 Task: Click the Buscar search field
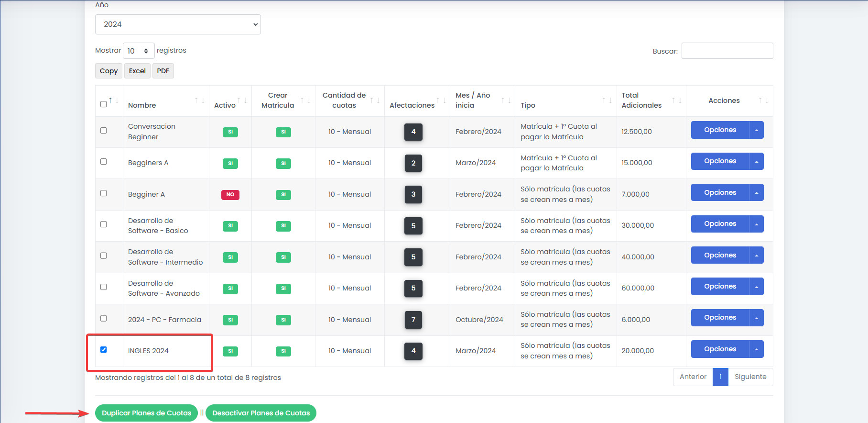[727, 51]
